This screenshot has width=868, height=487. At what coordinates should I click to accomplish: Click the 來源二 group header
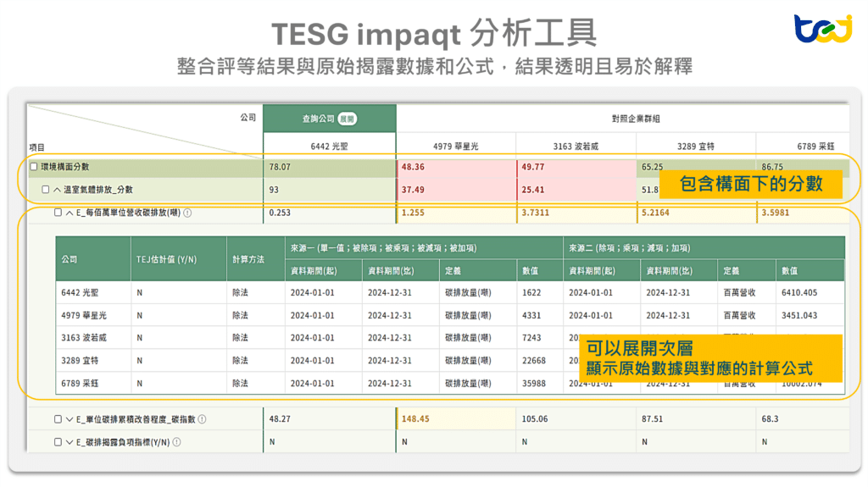click(704, 248)
